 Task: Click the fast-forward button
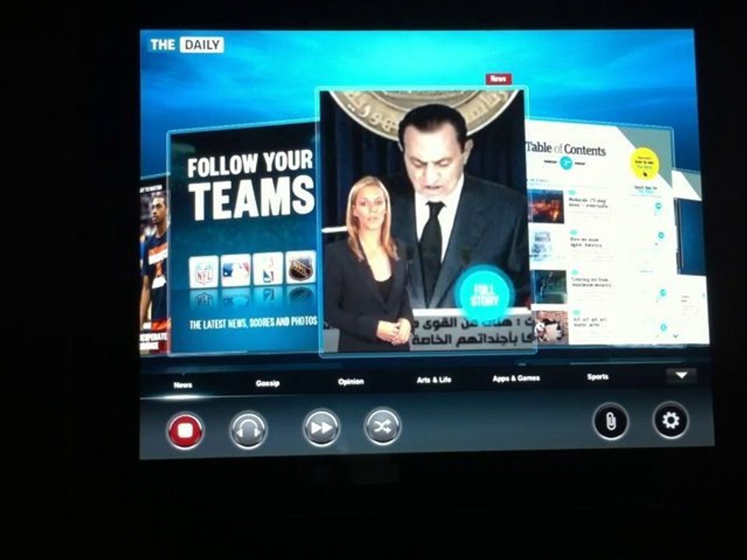coord(321,427)
